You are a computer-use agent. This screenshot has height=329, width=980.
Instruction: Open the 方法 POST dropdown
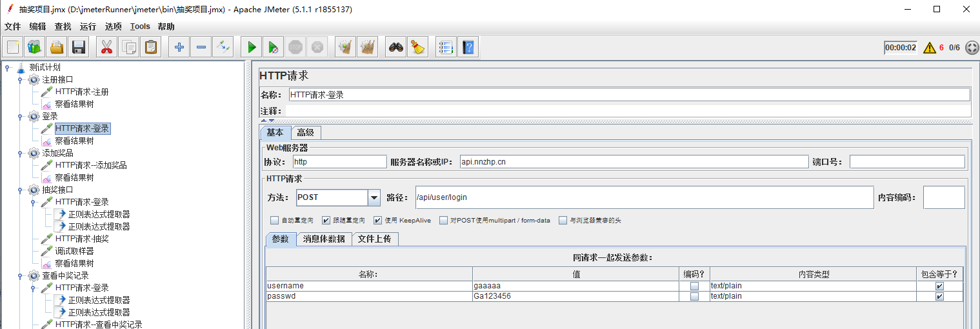tap(374, 197)
